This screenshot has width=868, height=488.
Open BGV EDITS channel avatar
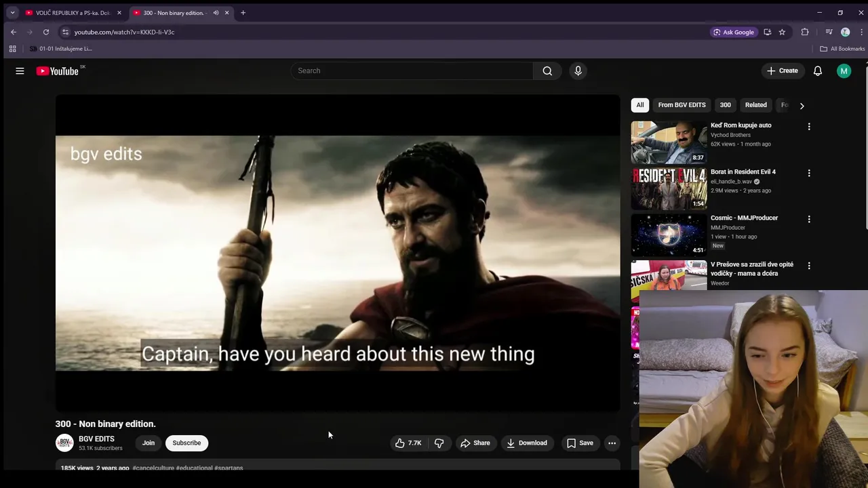tap(64, 443)
